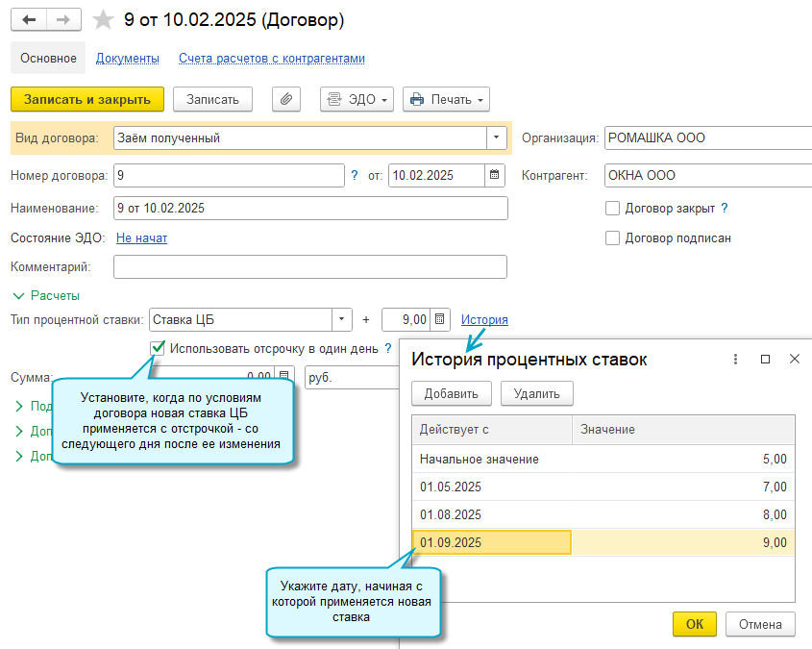Click the back navigation arrow

(29, 20)
